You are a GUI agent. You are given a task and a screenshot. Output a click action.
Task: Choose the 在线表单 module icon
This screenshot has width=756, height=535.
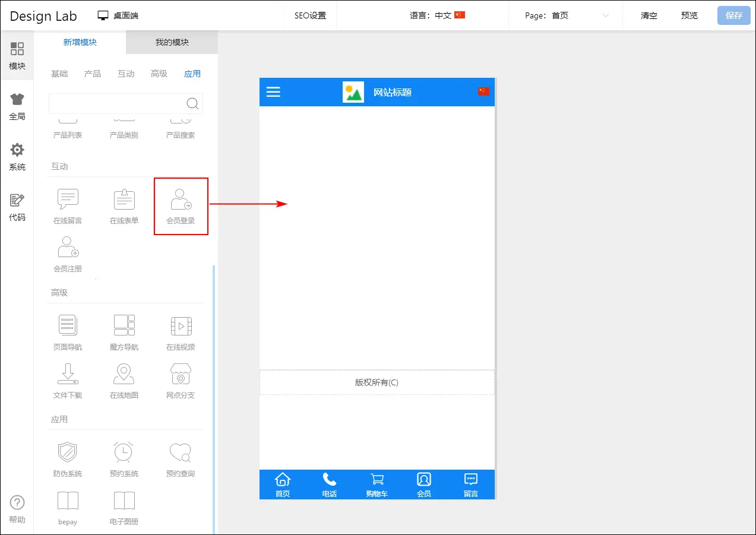(x=124, y=200)
